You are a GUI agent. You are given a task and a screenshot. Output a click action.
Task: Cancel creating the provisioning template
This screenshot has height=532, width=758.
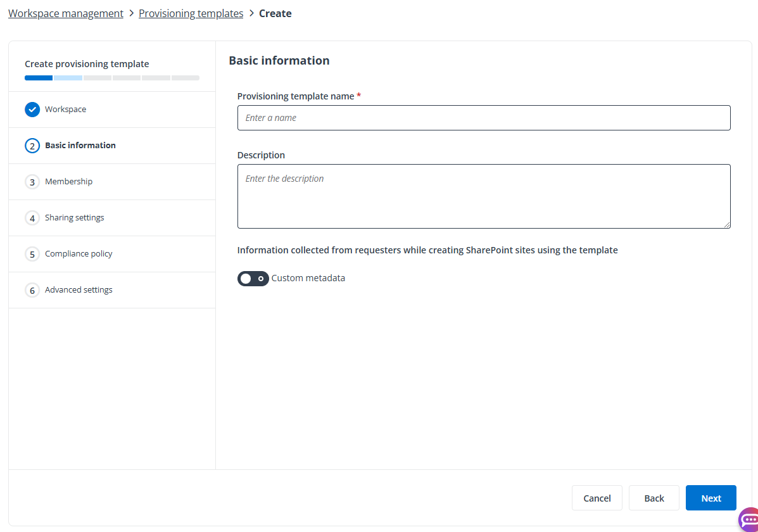coord(597,498)
